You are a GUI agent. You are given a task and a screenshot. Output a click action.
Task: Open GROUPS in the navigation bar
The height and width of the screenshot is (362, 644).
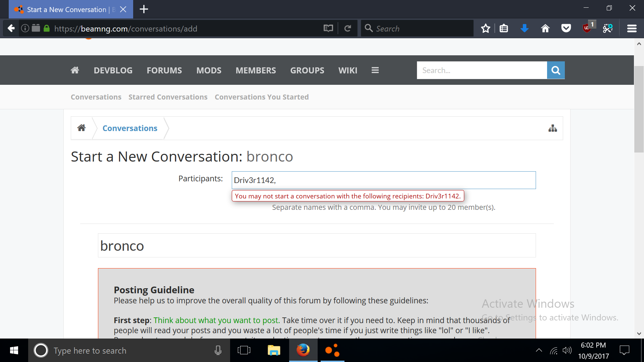307,70
